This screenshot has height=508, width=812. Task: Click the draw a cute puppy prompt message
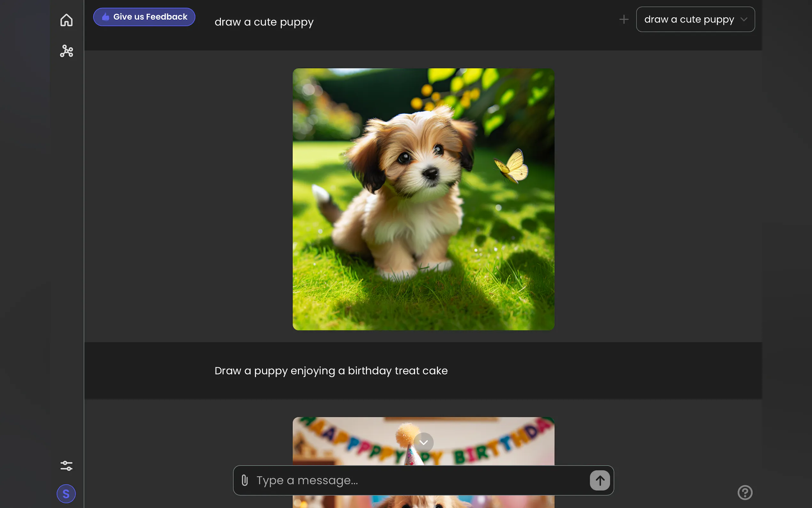264,22
